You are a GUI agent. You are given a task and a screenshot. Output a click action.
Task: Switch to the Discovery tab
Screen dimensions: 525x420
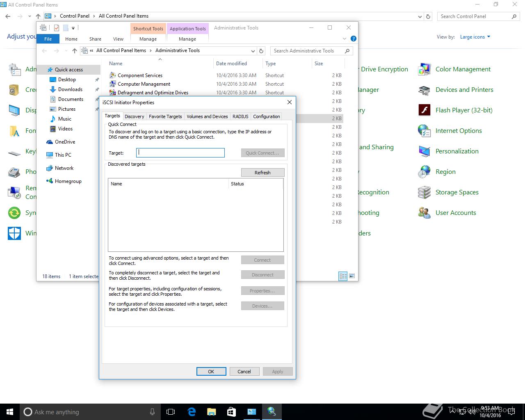tap(134, 116)
